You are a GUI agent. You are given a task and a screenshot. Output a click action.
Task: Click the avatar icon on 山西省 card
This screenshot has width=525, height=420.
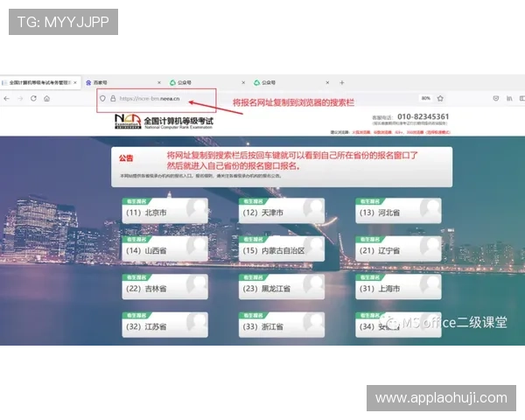pos(197,247)
